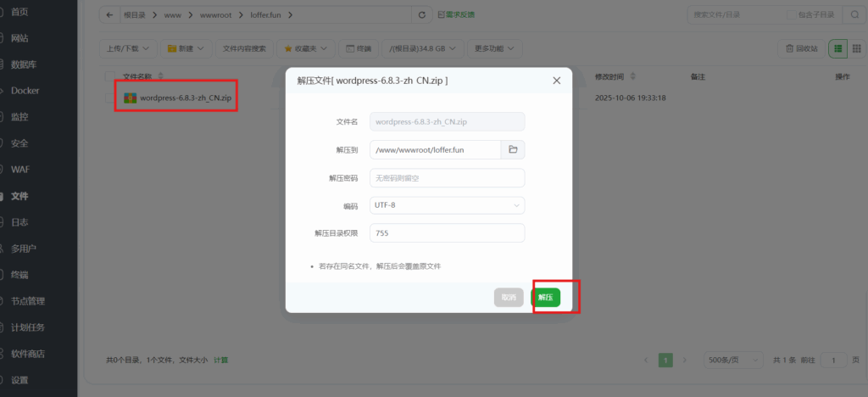Expand the 更多功能 dropdown
This screenshot has width=868, height=397.
coord(494,48)
